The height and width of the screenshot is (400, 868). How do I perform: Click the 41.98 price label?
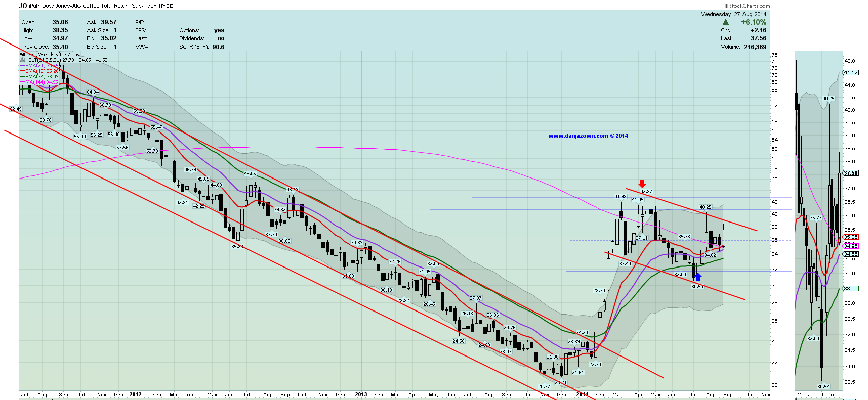click(x=621, y=197)
